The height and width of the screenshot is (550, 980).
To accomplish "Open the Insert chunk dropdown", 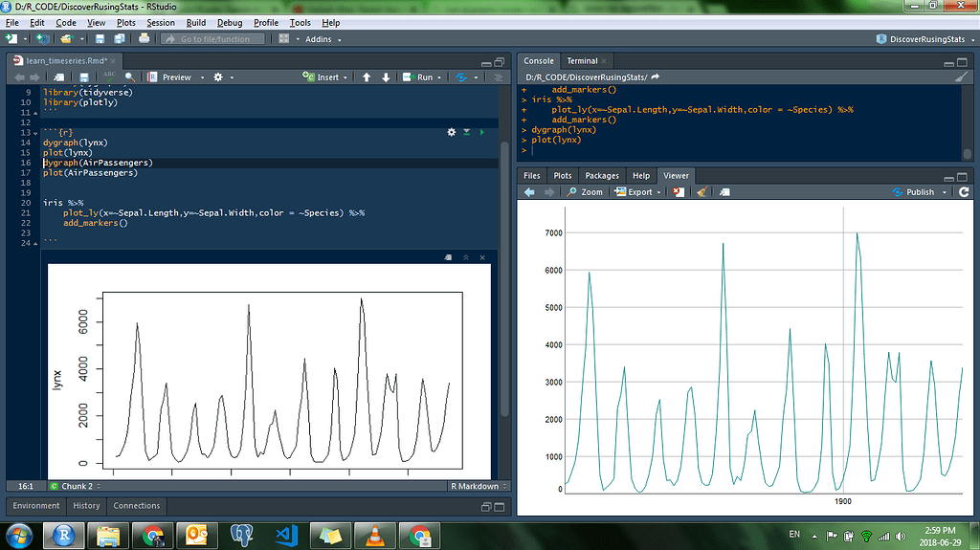I will 345,78.
